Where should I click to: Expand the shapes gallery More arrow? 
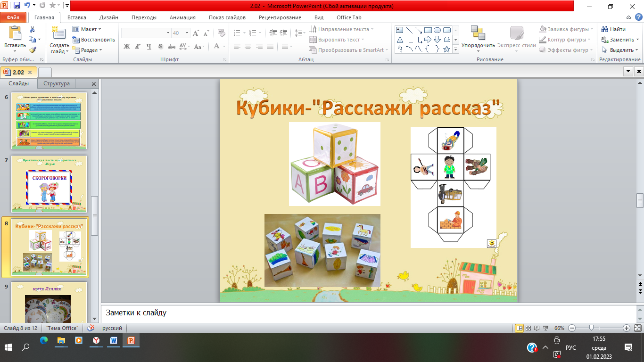456,49
